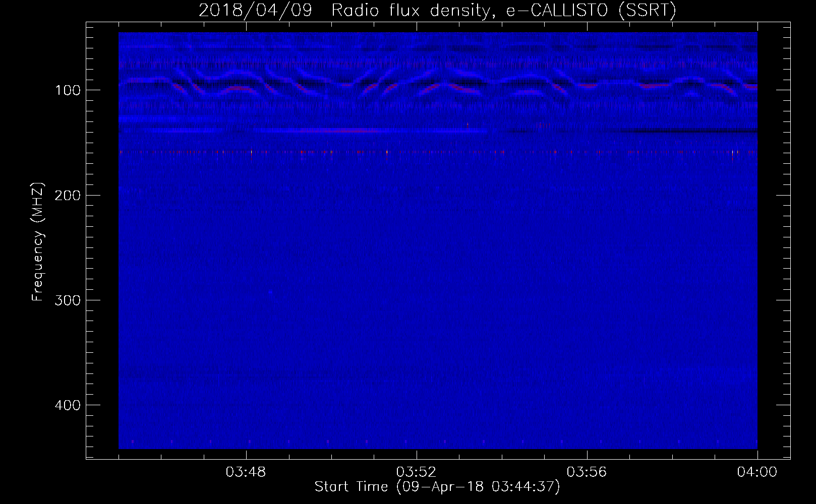Click the plot title '2018/04/09 Radio flux density'

[x=437, y=11]
